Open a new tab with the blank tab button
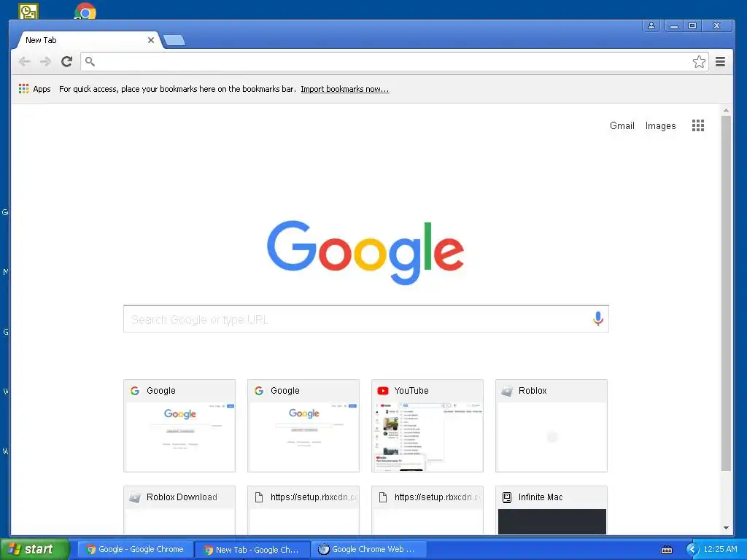This screenshot has width=747, height=560. click(174, 41)
